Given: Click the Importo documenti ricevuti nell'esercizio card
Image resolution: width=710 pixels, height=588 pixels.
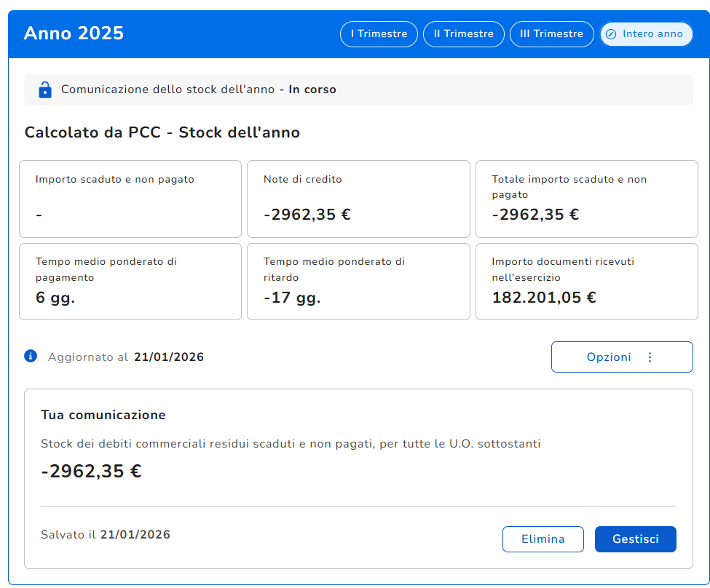Looking at the screenshot, I should coord(586,282).
